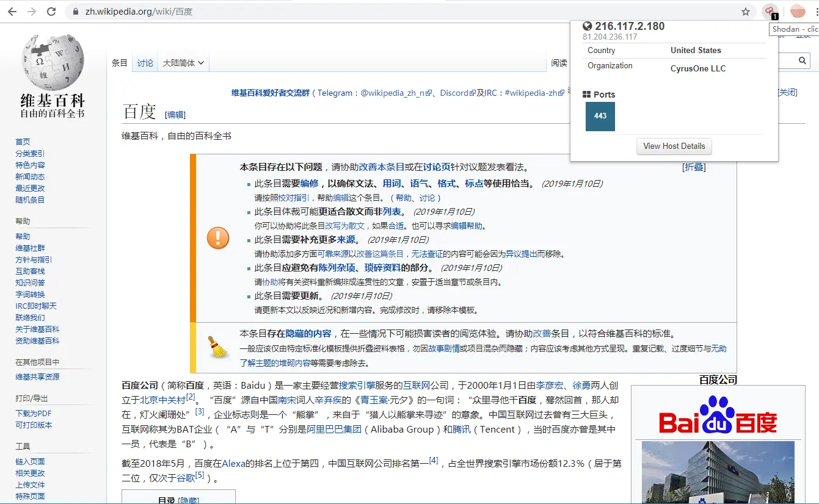The height and width of the screenshot is (504, 819).
Task: Open 新闻动态 in the sidebar
Action: pyautogui.click(x=30, y=176)
